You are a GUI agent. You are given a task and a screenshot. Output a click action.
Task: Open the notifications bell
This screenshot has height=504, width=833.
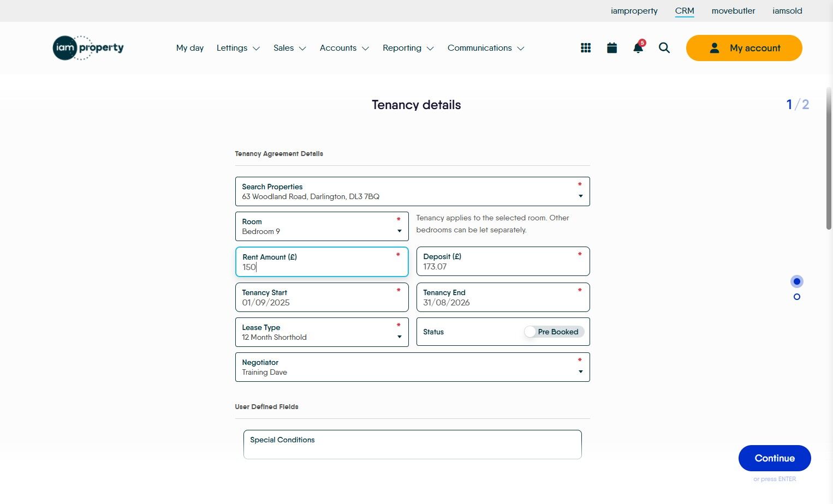(638, 48)
